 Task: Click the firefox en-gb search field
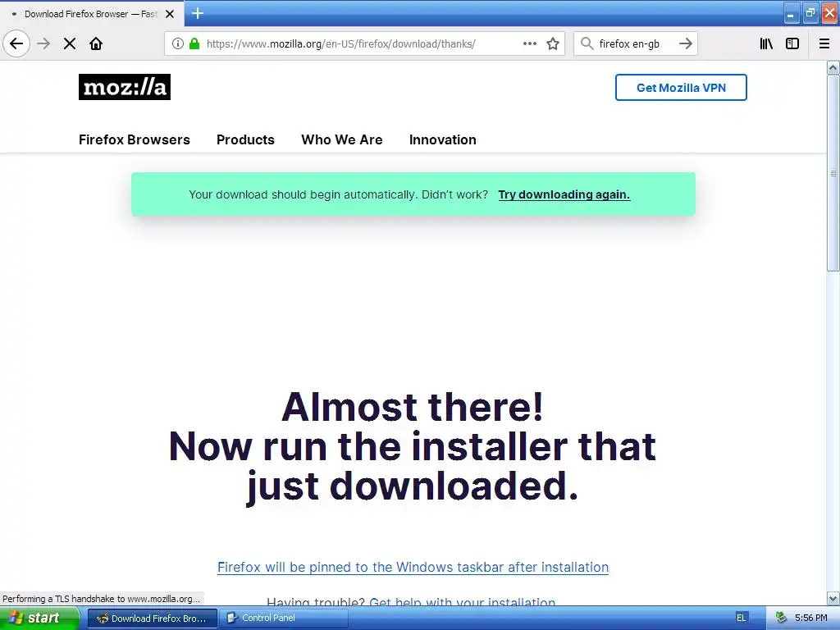coord(636,44)
